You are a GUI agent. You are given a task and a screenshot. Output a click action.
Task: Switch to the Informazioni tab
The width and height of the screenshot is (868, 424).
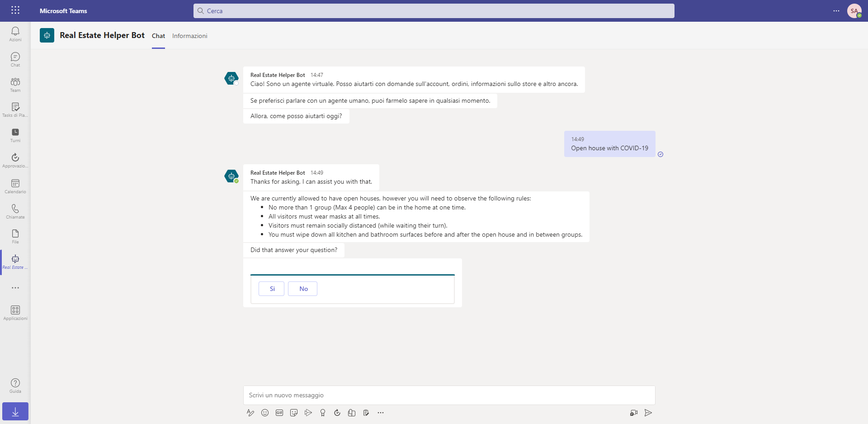coord(189,36)
